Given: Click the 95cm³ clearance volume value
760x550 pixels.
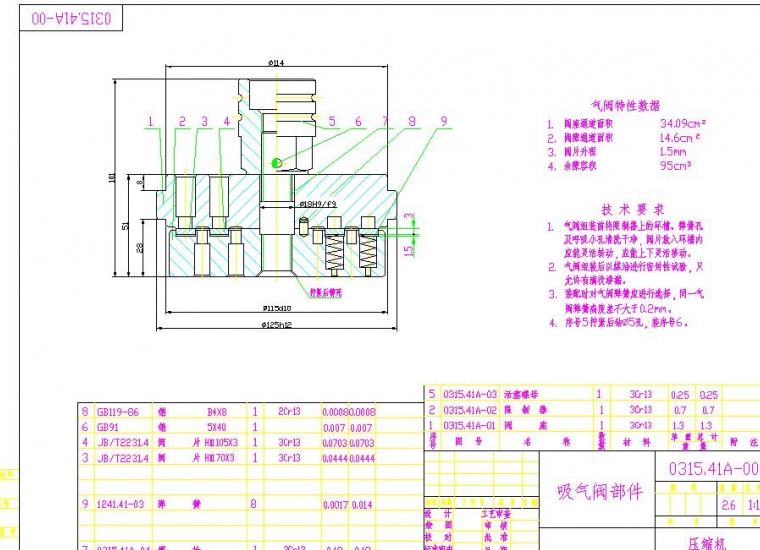Looking at the screenshot, I should (676, 166).
